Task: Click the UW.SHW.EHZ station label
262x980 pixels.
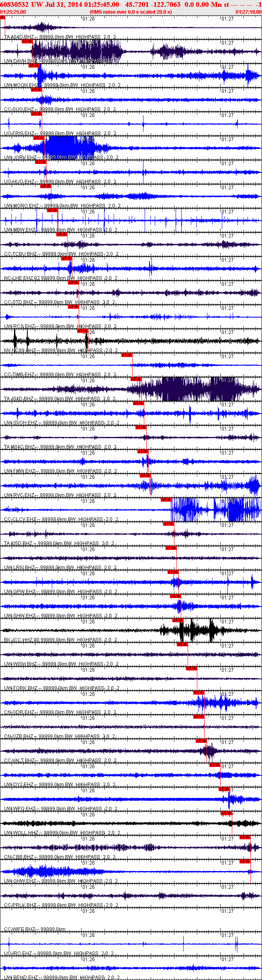Action: (20, 616)
